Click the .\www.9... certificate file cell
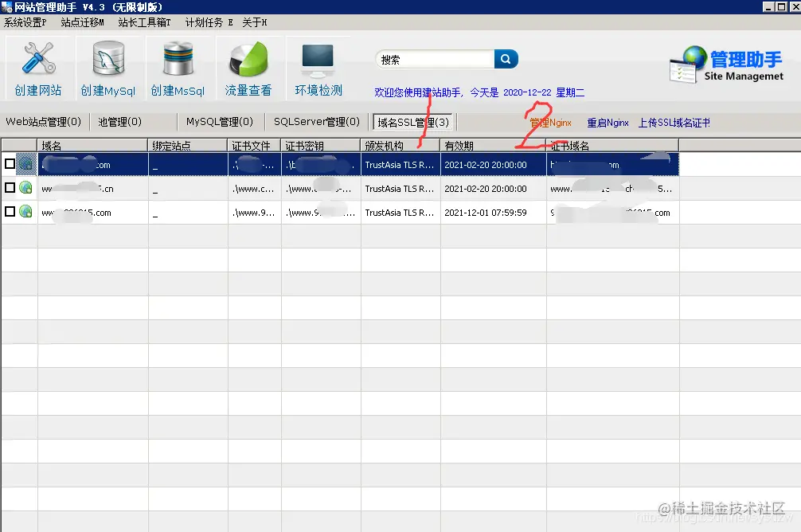Screen dimensions: 801x532 pos(255,213)
